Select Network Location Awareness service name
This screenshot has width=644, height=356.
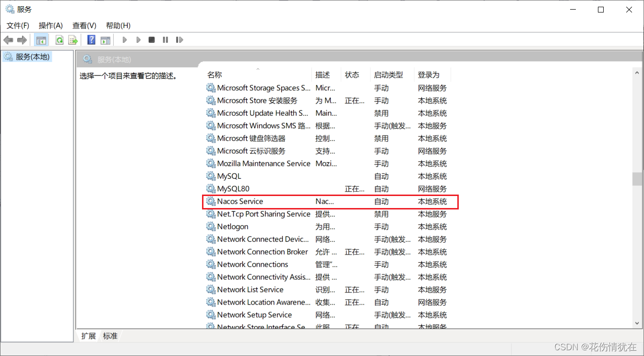coord(264,302)
